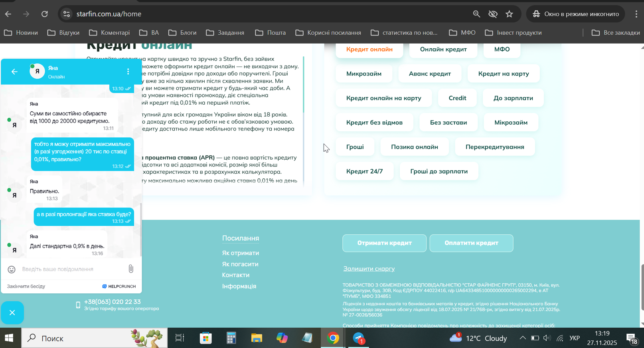Expand the Все закладки folder

coord(616,33)
